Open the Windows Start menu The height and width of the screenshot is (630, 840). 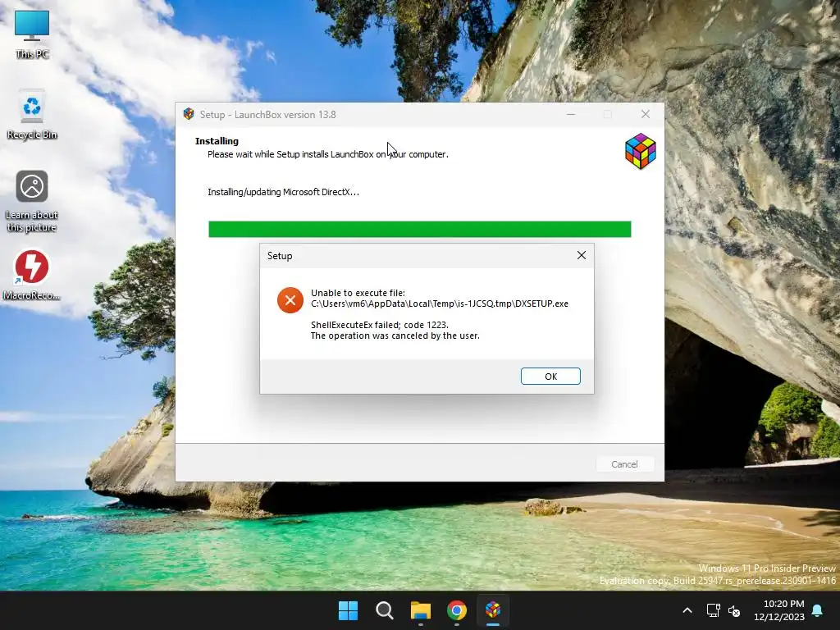[x=348, y=609]
